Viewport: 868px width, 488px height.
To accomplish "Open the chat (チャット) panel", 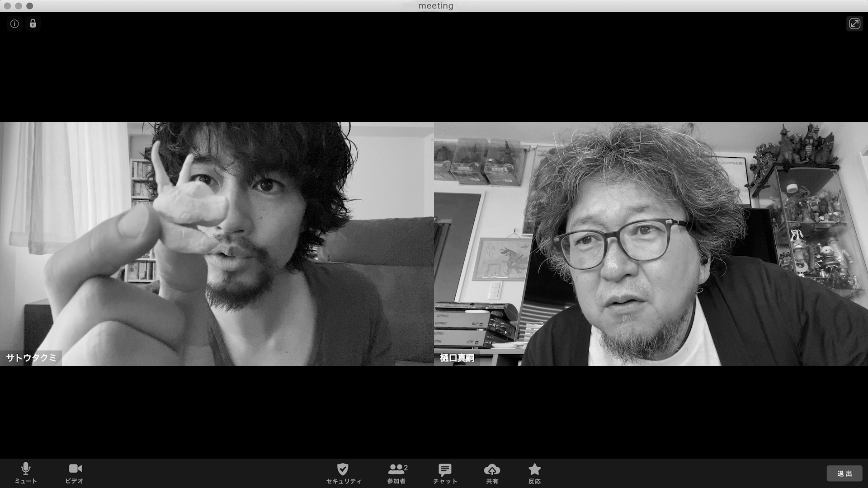I will click(445, 473).
